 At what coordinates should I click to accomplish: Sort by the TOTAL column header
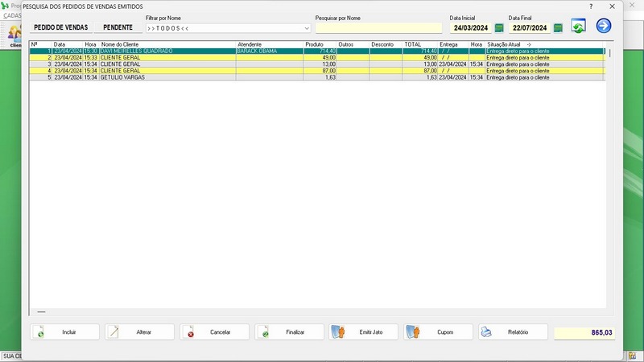[x=413, y=44]
